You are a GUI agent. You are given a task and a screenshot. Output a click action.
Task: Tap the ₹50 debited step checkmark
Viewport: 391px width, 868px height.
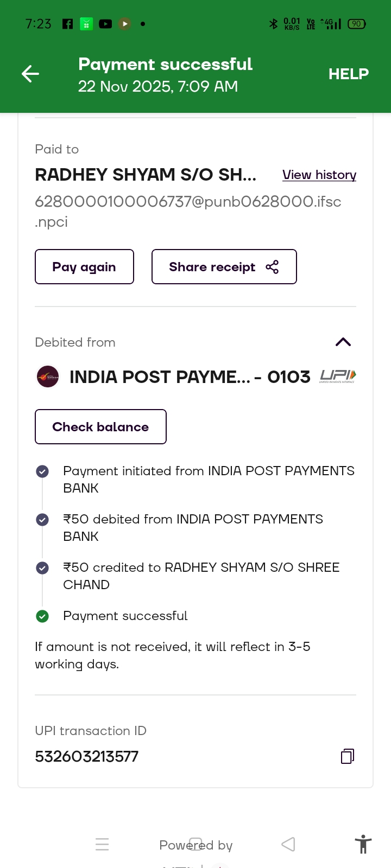coord(42,520)
